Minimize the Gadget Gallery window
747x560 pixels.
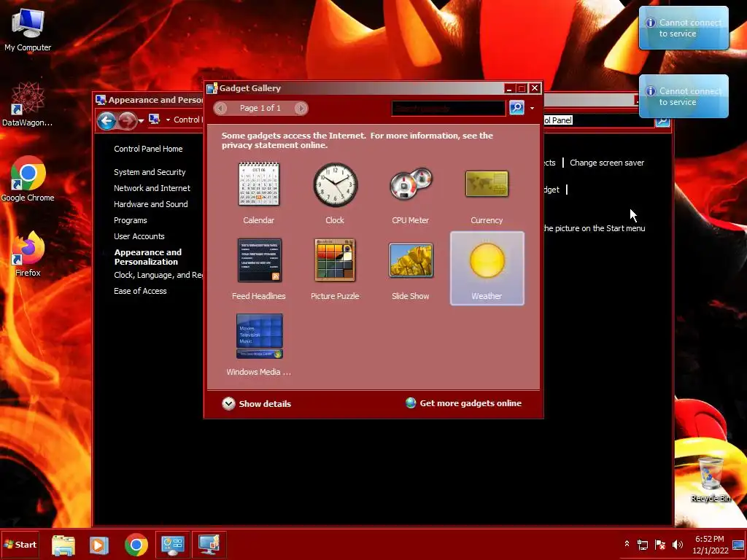click(509, 88)
